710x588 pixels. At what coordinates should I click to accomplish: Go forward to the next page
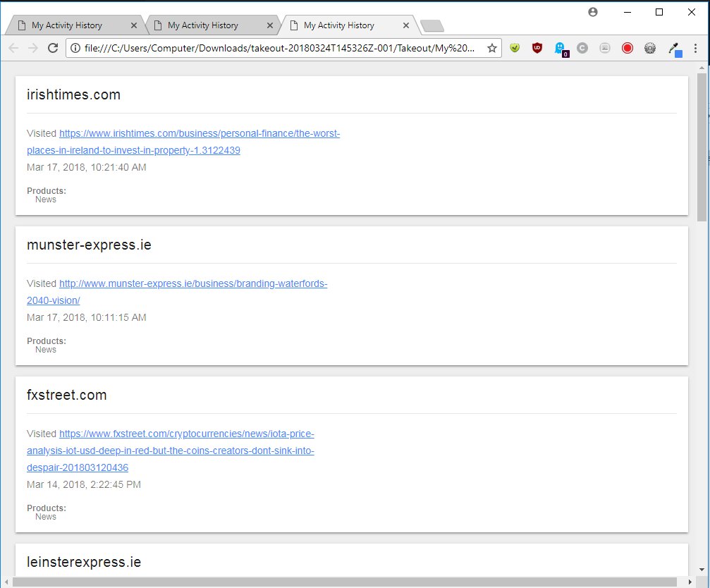click(x=33, y=48)
